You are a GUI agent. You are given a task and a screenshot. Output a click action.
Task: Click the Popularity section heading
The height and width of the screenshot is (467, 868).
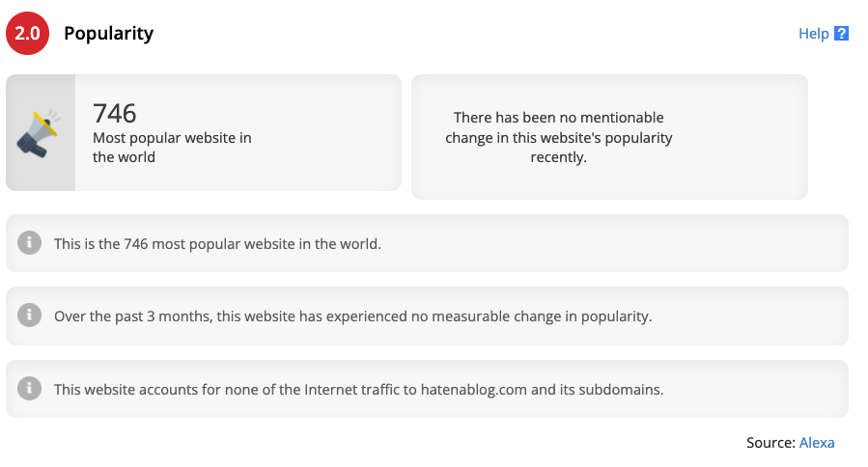[108, 33]
